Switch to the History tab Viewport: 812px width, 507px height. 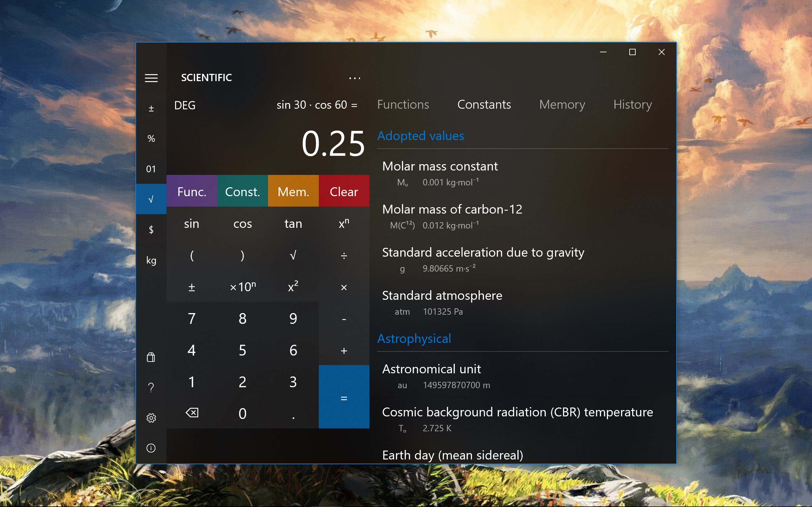tap(632, 105)
